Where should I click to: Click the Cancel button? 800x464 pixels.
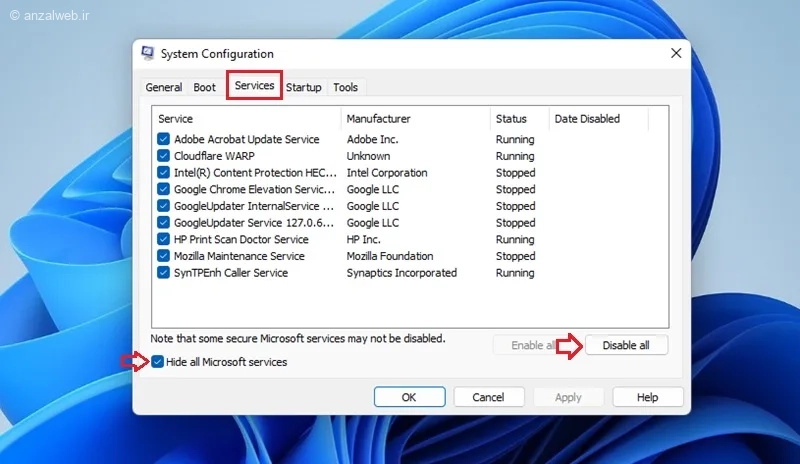point(488,397)
